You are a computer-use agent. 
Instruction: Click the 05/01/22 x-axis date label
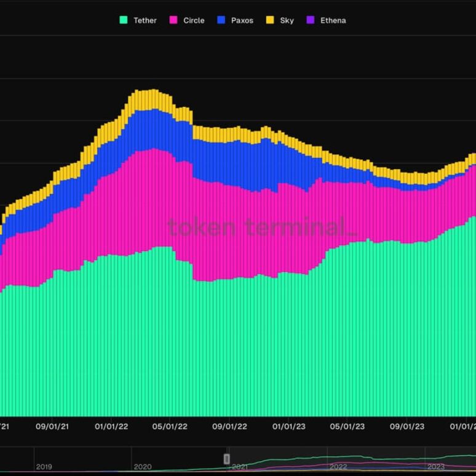tap(170, 426)
